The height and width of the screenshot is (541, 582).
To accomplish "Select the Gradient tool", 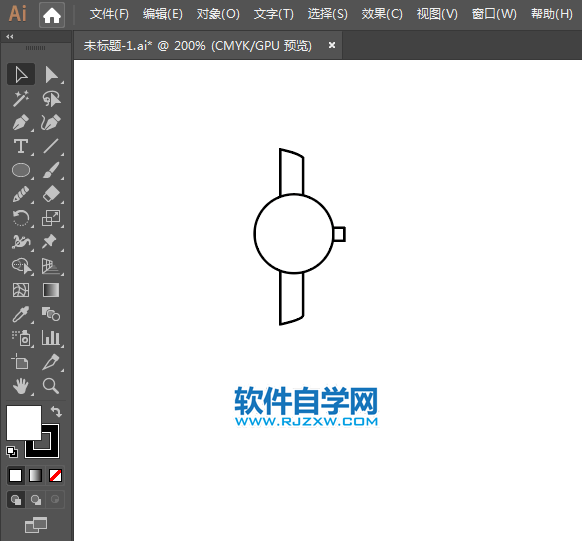I will [51, 290].
